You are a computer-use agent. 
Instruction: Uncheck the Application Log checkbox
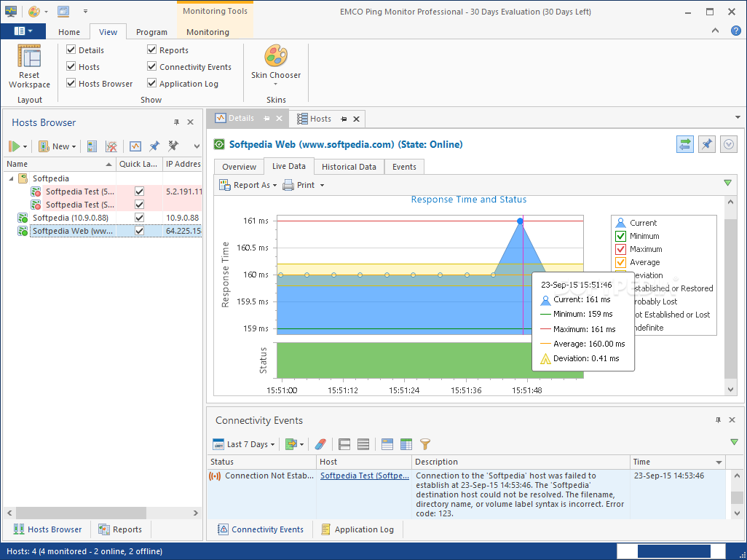tap(152, 83)
